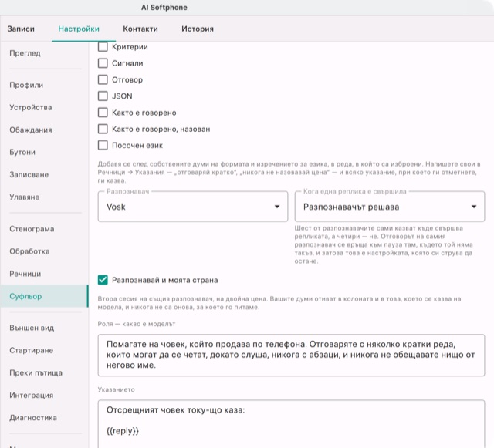
Task: Tick the Сигнали checkbox
Action: tap(103, 63)
